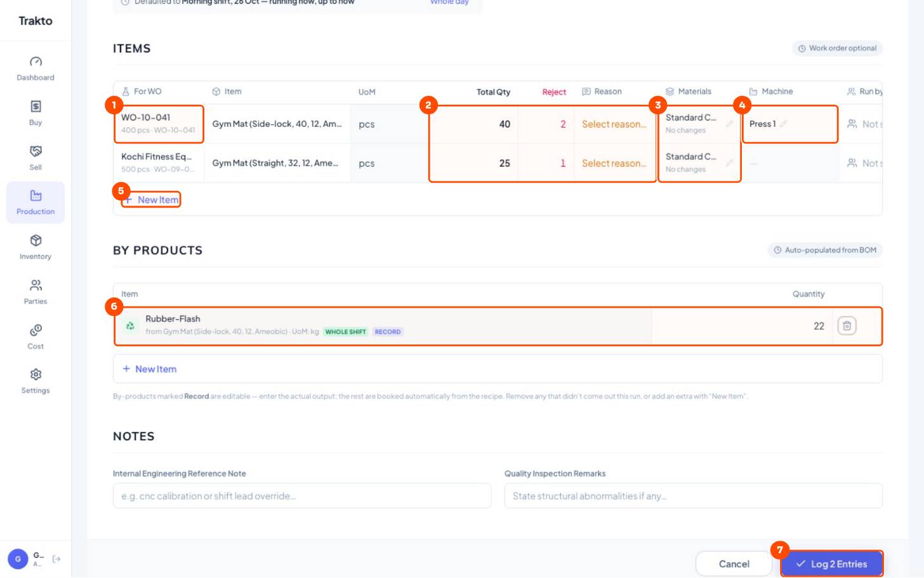Viewport: 924px width, 578px height.
Task: Open the Dashboard sidebar icon
Action: point(36,62)
